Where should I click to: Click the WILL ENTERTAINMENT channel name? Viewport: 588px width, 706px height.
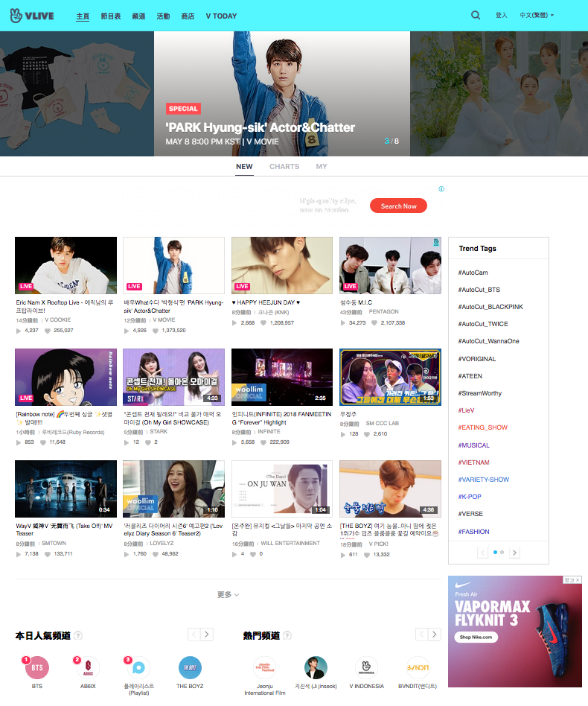tap(290, 543)
